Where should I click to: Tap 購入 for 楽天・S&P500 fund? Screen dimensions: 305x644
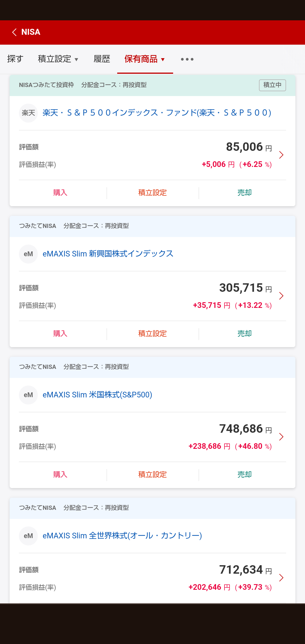[x=60, y=193]
